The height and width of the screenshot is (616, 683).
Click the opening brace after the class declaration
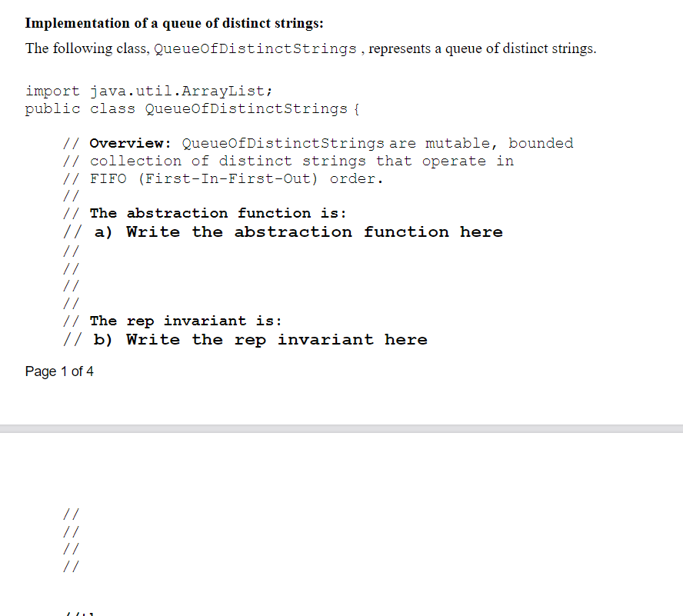click(357, 108)
